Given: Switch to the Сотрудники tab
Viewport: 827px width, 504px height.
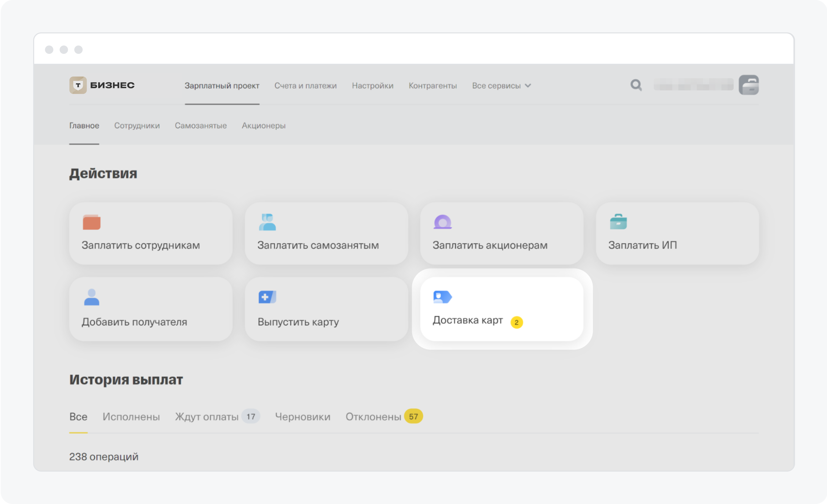Looking at the screenshot, I should tap(137, 126).
